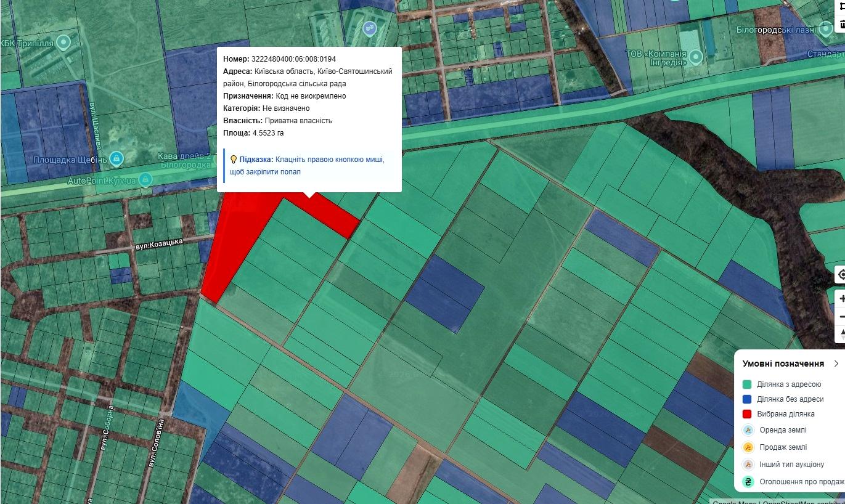Click the locate-me crosshair button
This screenshot has height=504, width=845.
click(x=842, y=275)
